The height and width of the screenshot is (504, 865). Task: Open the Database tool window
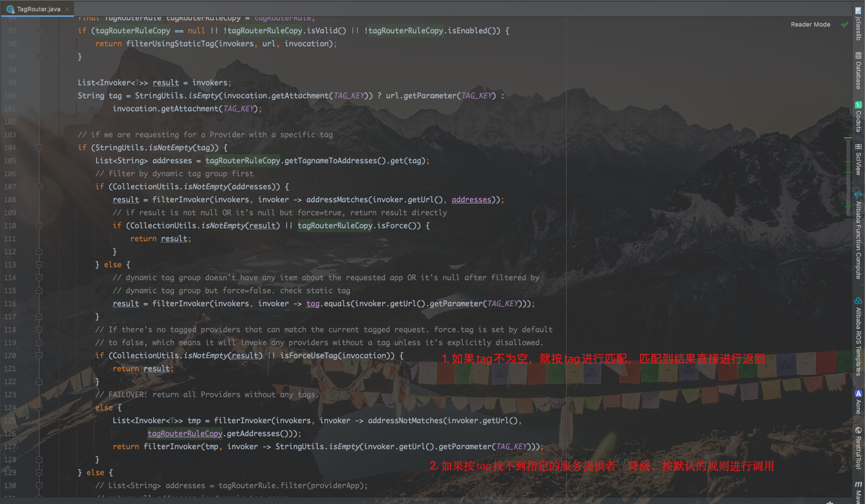(858, 71)
